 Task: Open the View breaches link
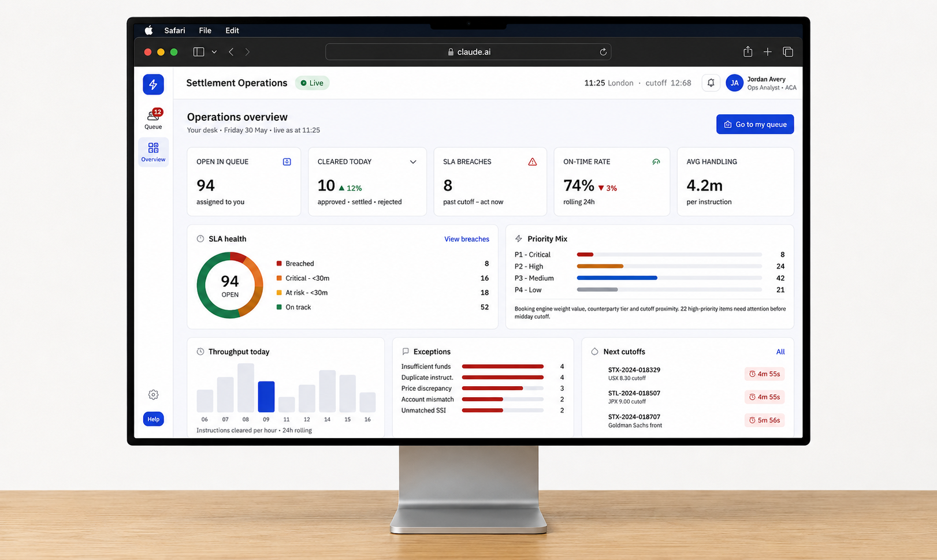click(467, 239)
